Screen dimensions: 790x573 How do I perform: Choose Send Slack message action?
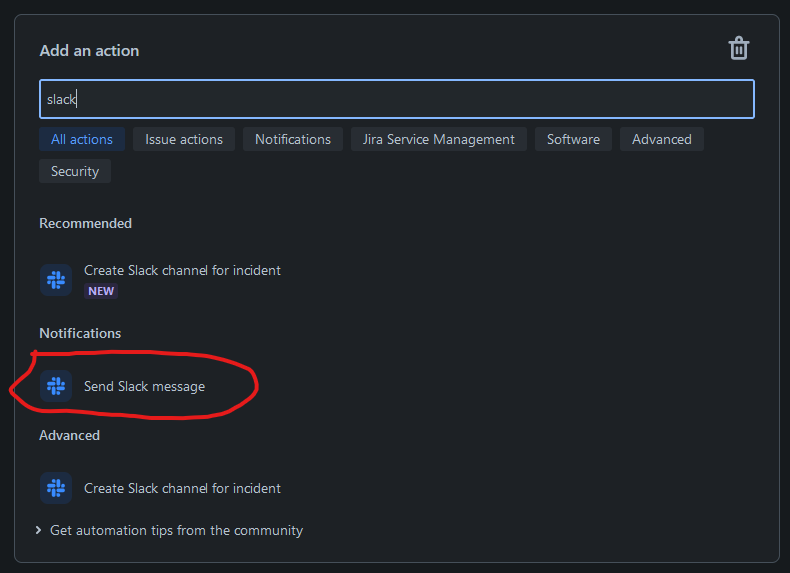point(144,387)
